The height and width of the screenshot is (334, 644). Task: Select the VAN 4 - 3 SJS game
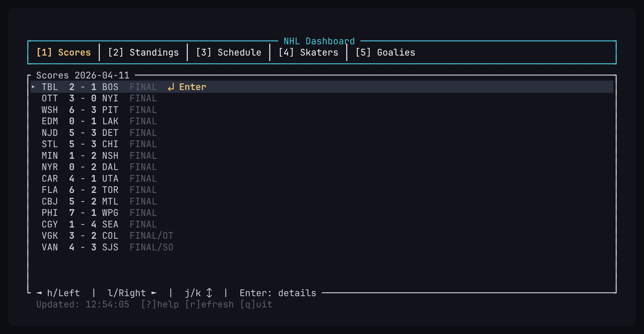point(322,247)
